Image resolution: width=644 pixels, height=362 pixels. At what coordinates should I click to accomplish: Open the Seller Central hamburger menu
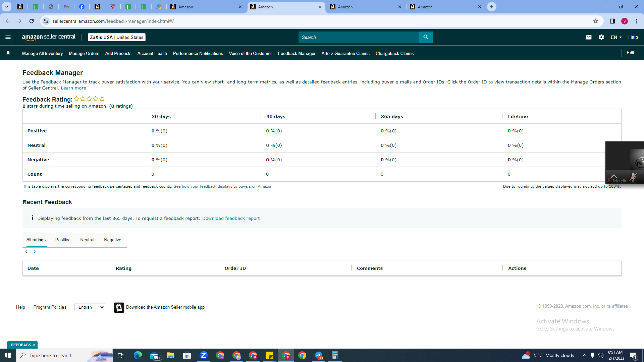[8, 37]
